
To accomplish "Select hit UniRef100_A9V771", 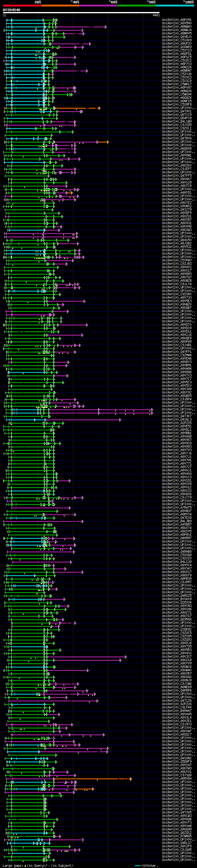I will pos(177,464).
